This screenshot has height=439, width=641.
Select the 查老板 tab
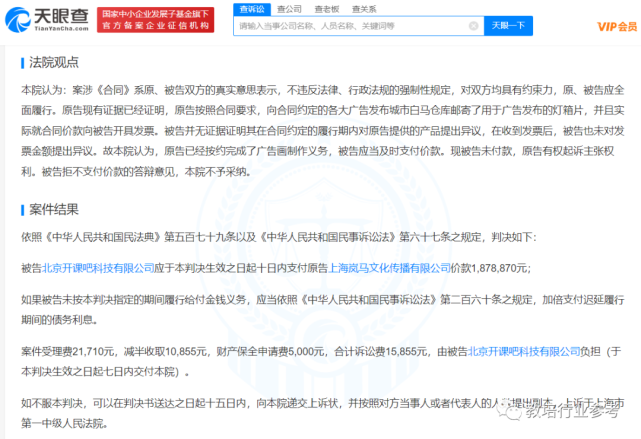pos(327,9)
